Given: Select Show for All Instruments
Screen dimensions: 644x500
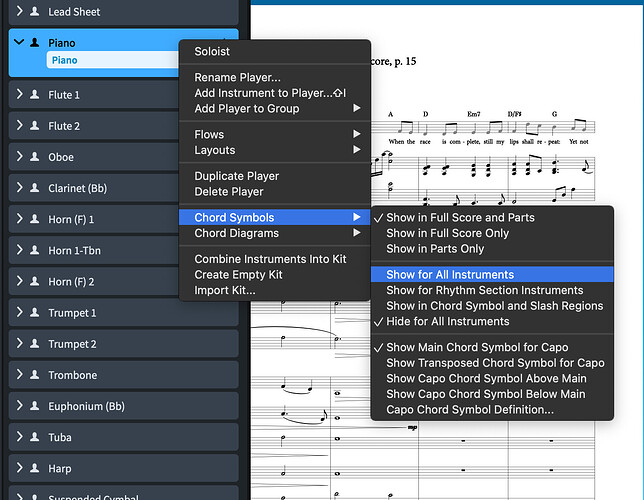Looking at the screenshot, I should point(492,274).
